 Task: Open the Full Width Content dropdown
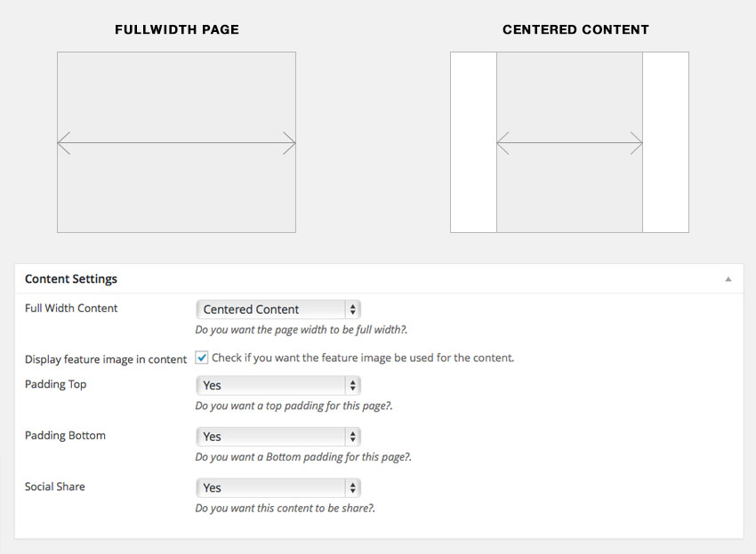(277, 309)
